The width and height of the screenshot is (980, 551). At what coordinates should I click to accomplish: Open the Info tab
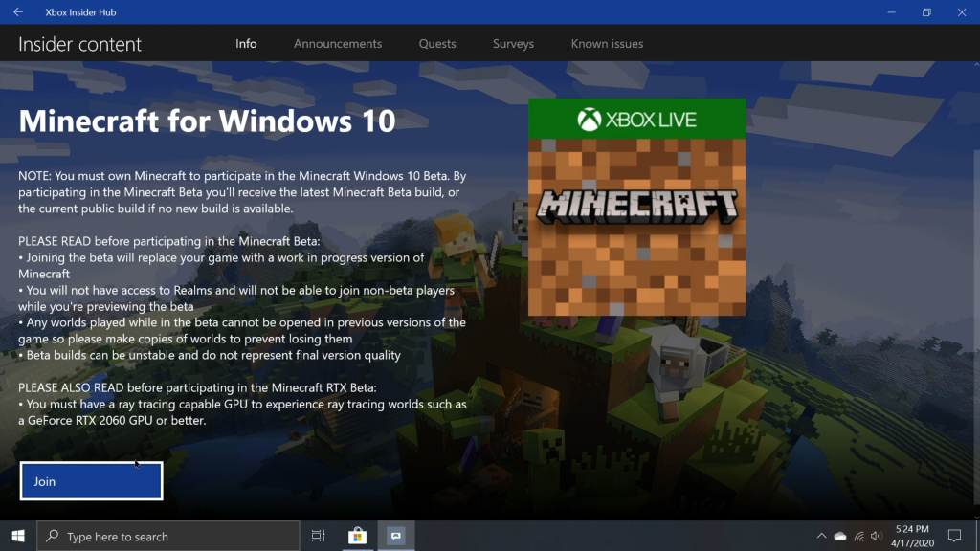(x=246, y=44)
